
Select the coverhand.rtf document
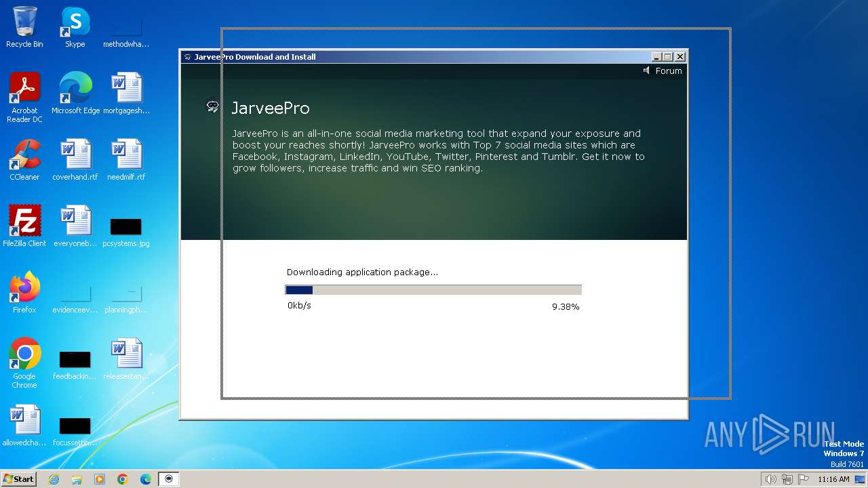(x=75, y=160)
